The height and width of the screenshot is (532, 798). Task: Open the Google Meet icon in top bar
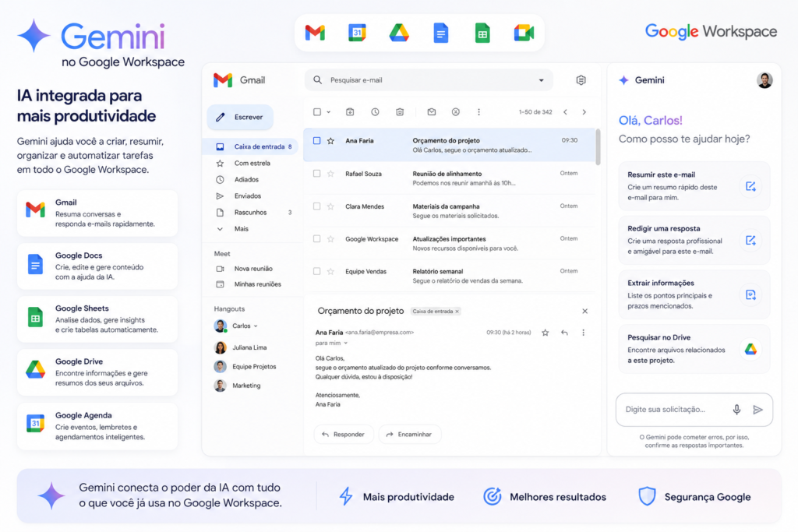click(x=524, y=33)
